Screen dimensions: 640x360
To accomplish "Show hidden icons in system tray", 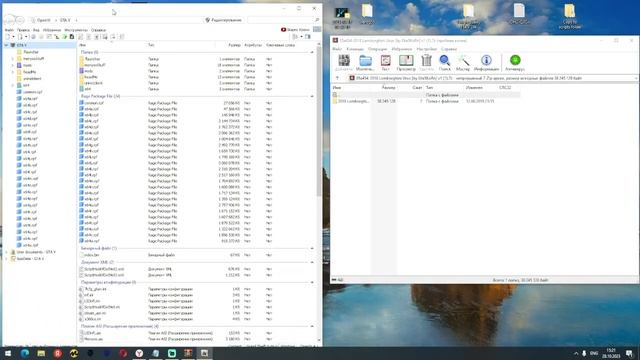I will (576, 353).
